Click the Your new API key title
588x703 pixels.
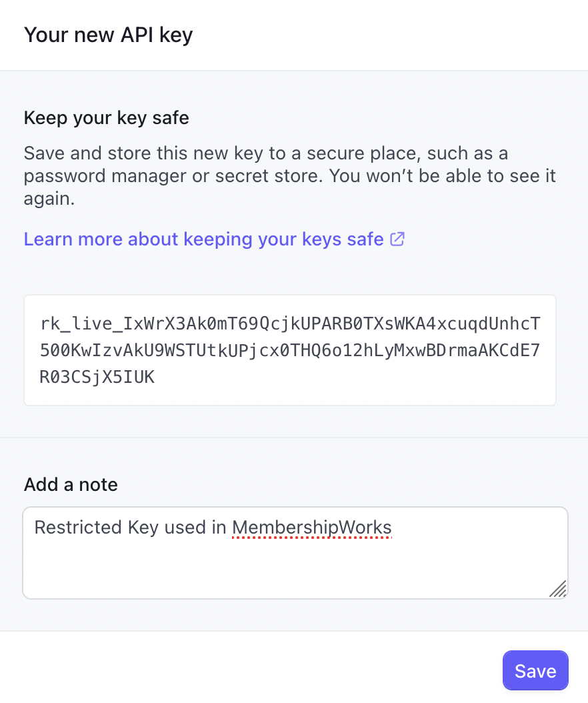click(108, 35)
